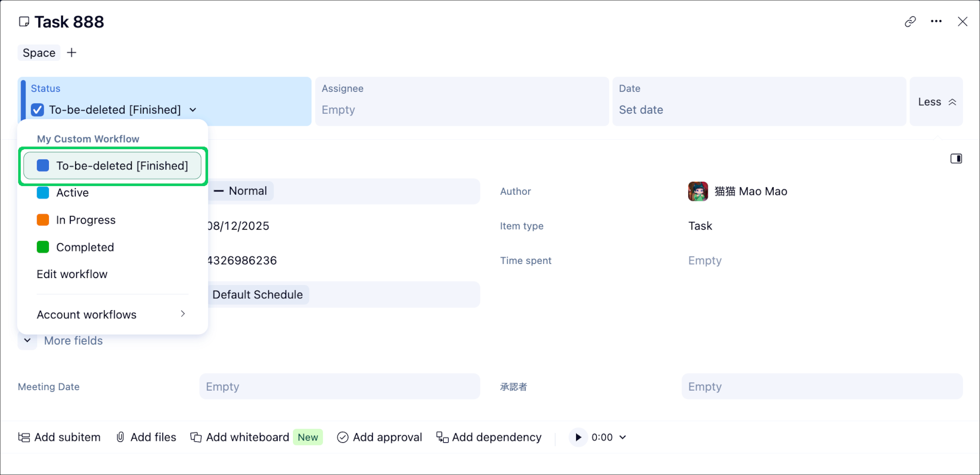Toggle the side panel layout icon
Image resolution: width=980 pixels, height=475 pixels.
[x=956, y=158]
